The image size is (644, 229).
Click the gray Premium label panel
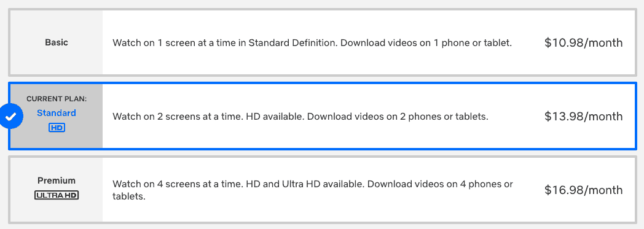57,190
